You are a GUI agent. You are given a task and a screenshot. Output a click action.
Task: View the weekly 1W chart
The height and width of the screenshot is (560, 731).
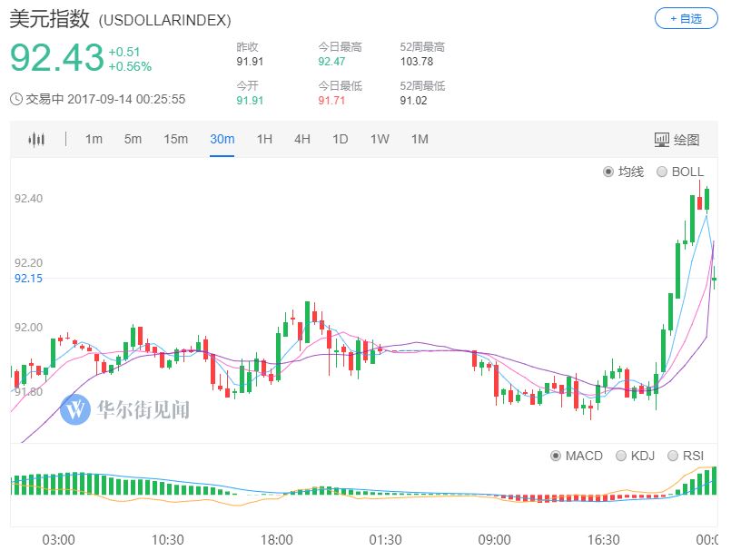[380, 139]
